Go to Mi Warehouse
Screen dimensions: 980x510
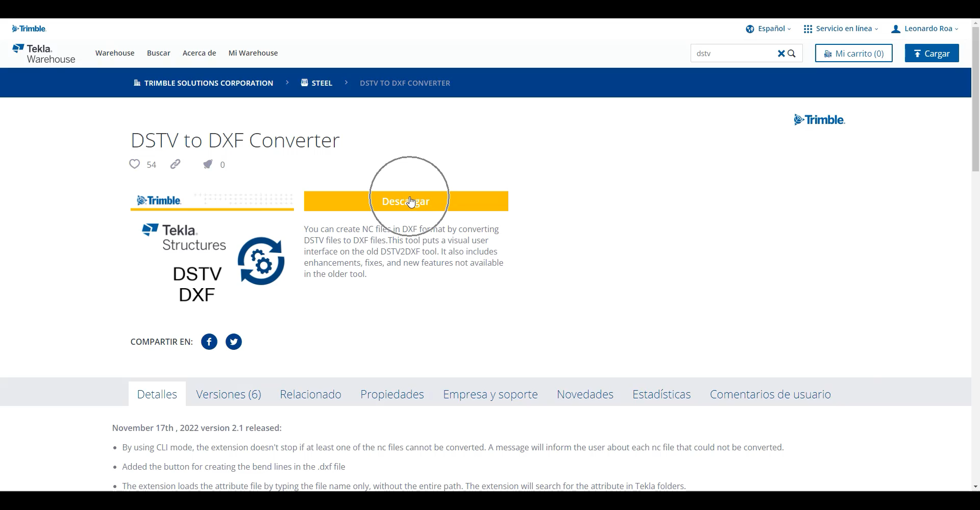pos(253,53)
